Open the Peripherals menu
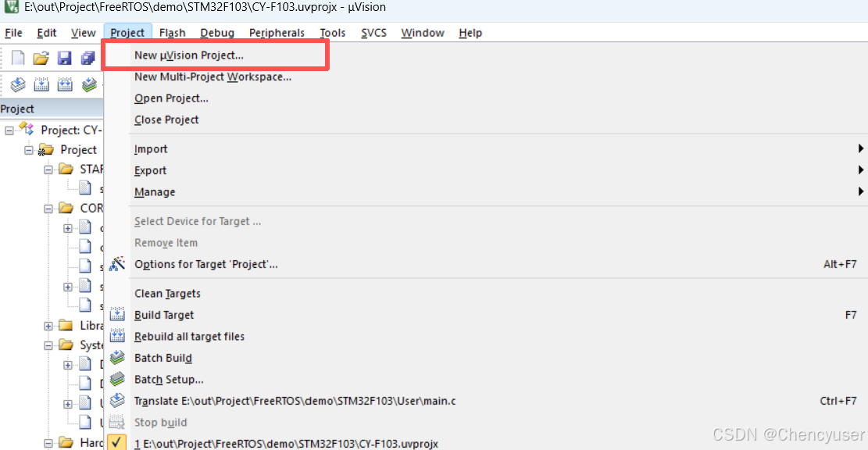Image resolution: width=868 pixels, height=450 pixels. point(277,33)
